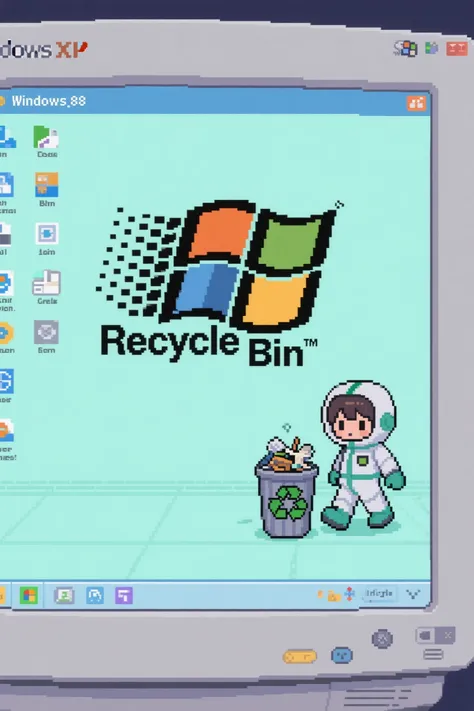Open the '1om' desktop icon
Screen dimensions: 474x711
click(x=47, y=234)
